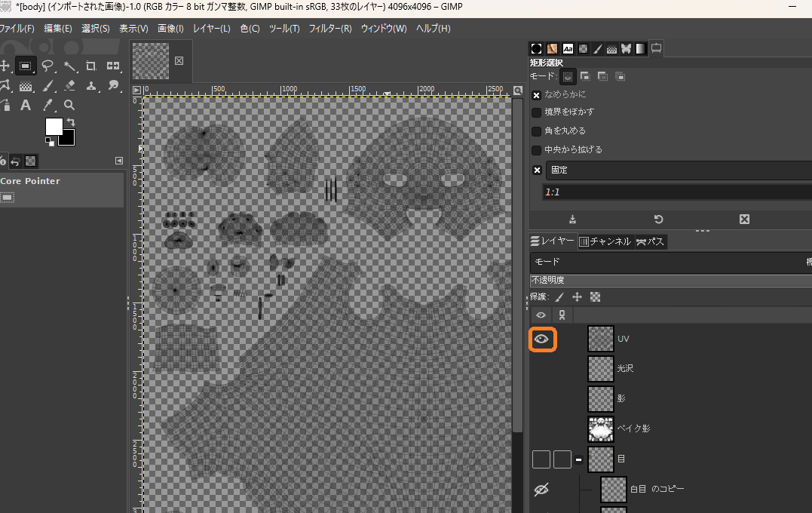This screenshot has height=513, width=812.
Task: Adjust the 不透明度 opacity slider
Action: (671, 281)
